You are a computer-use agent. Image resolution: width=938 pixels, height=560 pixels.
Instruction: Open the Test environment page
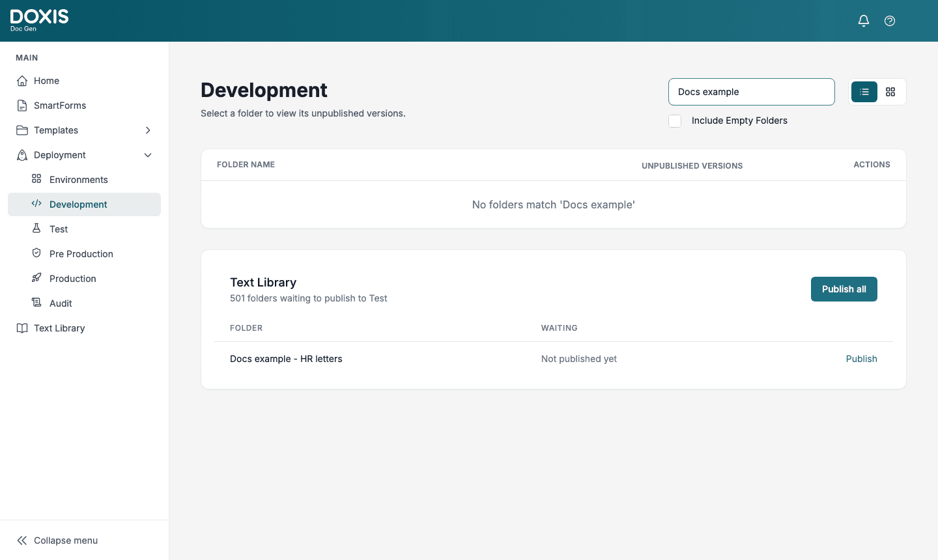tap(84, 229)
